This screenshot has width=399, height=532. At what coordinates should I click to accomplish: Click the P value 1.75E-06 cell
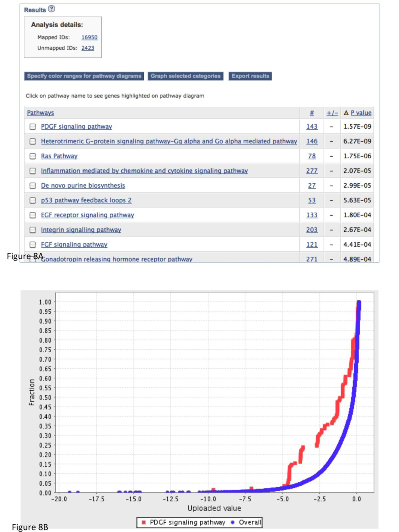357,156
